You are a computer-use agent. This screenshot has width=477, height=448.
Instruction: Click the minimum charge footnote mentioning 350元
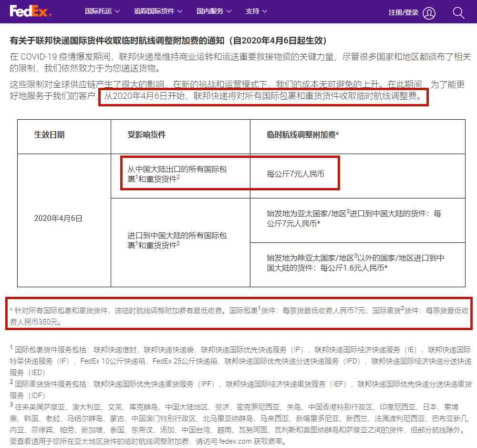click(x=239, y=316)
